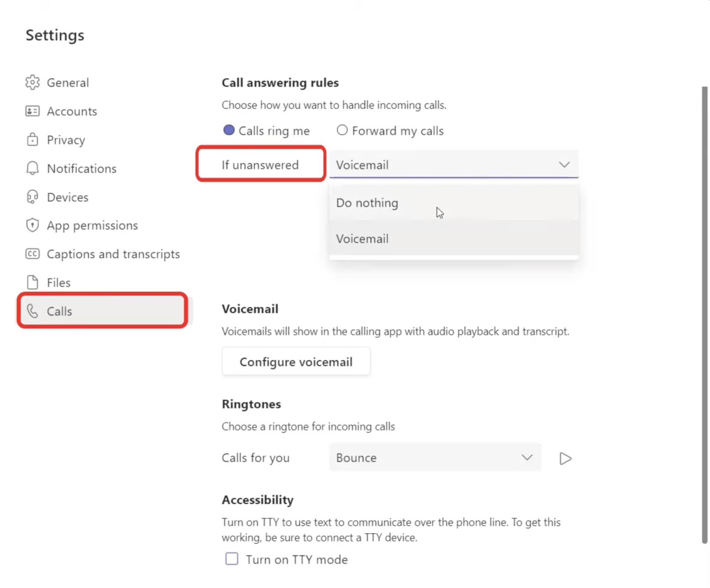The image size is (710, 588).
Task: Click the Calls phone icon
Action: point(32,311)
